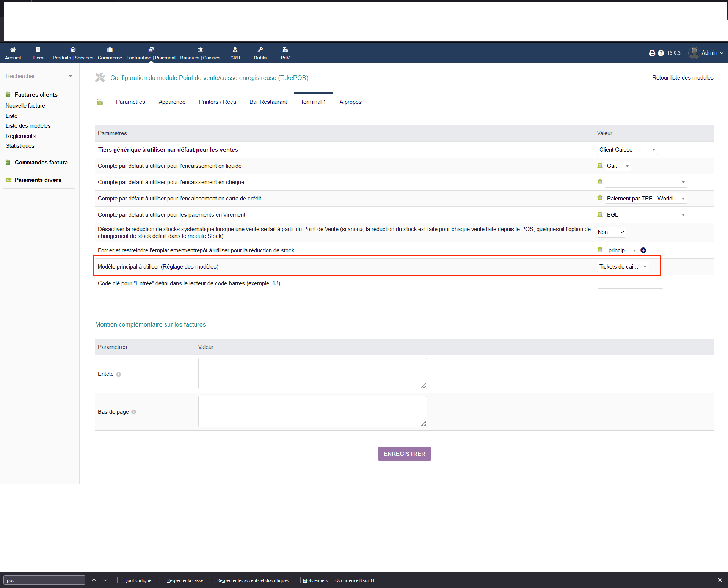Enable the 'Tout surligner' checkbox
The height and width of the screenshot is (588, 728).
coord(120,580)
